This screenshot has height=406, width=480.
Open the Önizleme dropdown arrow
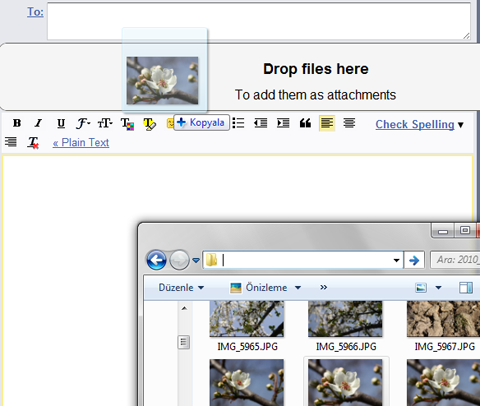pyautogui.click(x=298, y=288)
